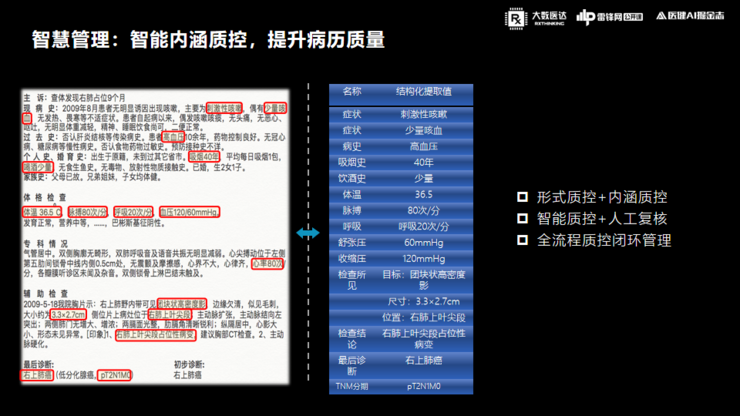Click the 医健AI掘金志 logo
Image resolution: width=740 pixels, height=416 pixels.
(x=690, y=16)
